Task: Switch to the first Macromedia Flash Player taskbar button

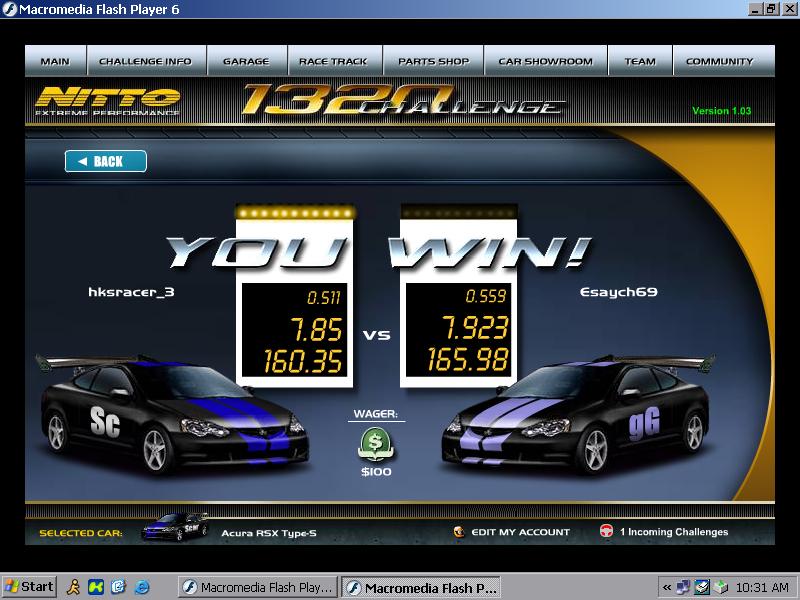Action: coord(258,587)
